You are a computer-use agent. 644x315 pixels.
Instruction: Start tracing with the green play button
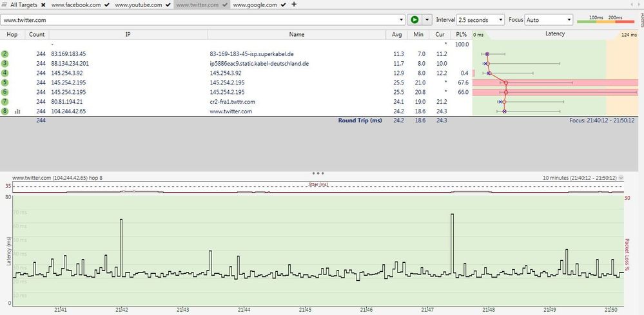pos(415,20)
